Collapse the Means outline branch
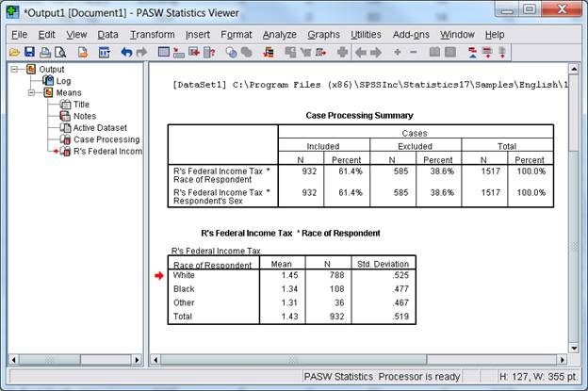 [31, 92]
